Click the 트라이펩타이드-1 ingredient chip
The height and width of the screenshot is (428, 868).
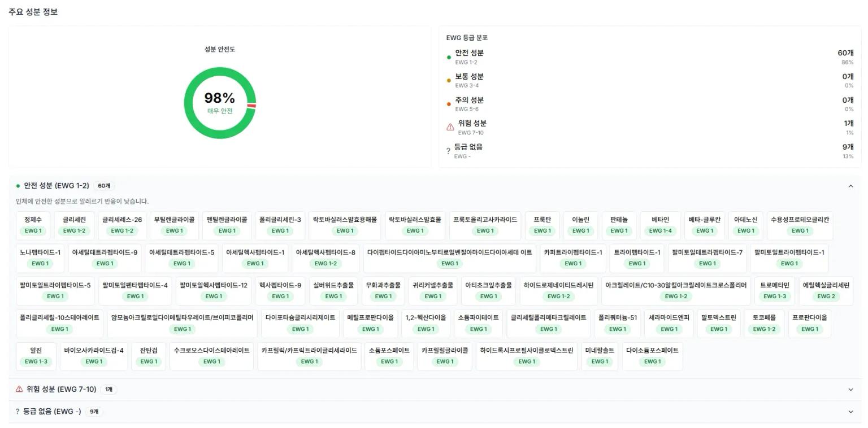tap(637, 258)
